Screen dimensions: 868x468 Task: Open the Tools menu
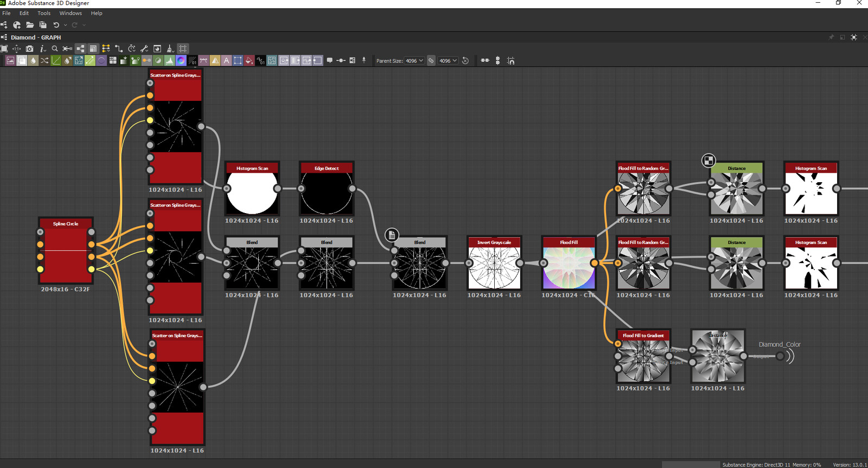(44, 13)
